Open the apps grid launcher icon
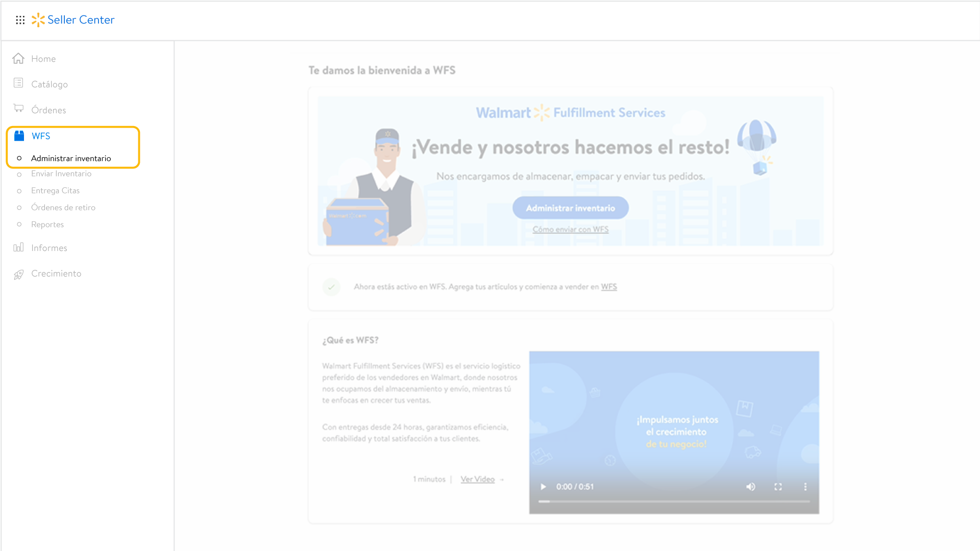 point(20,20)
